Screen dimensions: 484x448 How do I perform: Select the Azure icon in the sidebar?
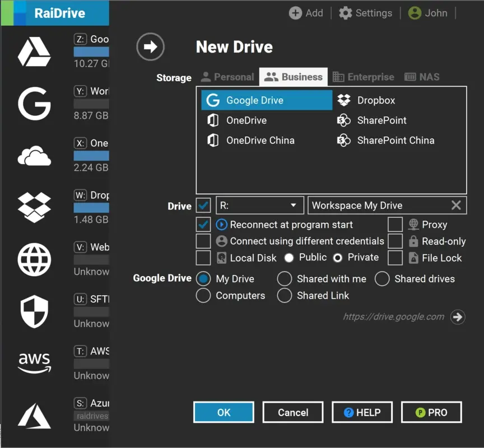(x=34, y=415)
